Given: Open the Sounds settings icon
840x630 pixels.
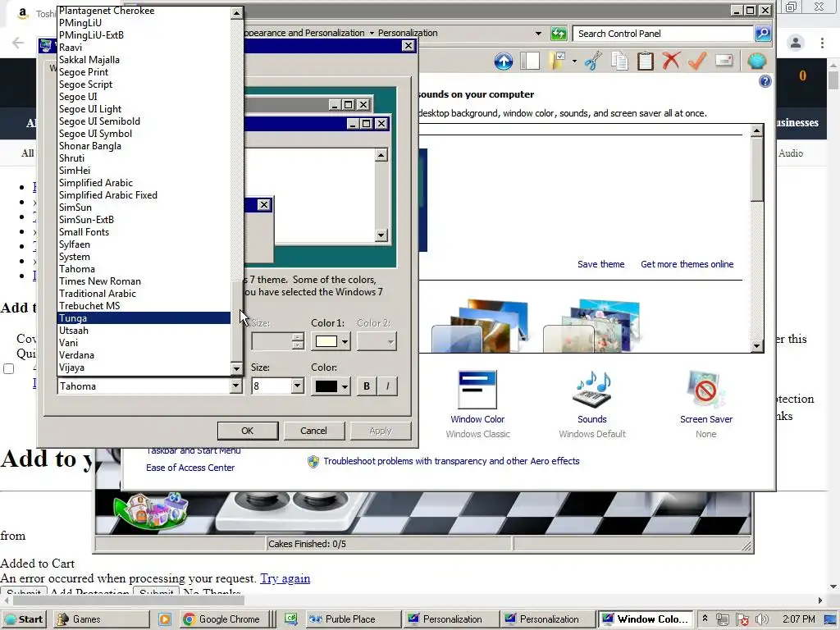Looking at the screenshot, I should (592, 390).
